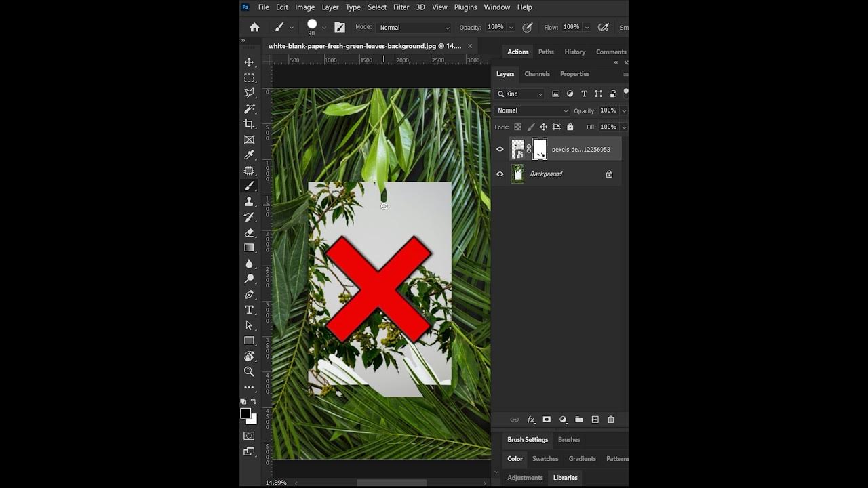Open the Image menu

pos(304,7)
